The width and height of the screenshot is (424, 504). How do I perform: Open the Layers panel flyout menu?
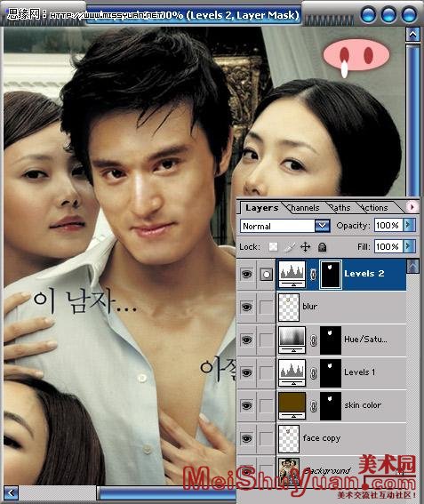point(412,207)
